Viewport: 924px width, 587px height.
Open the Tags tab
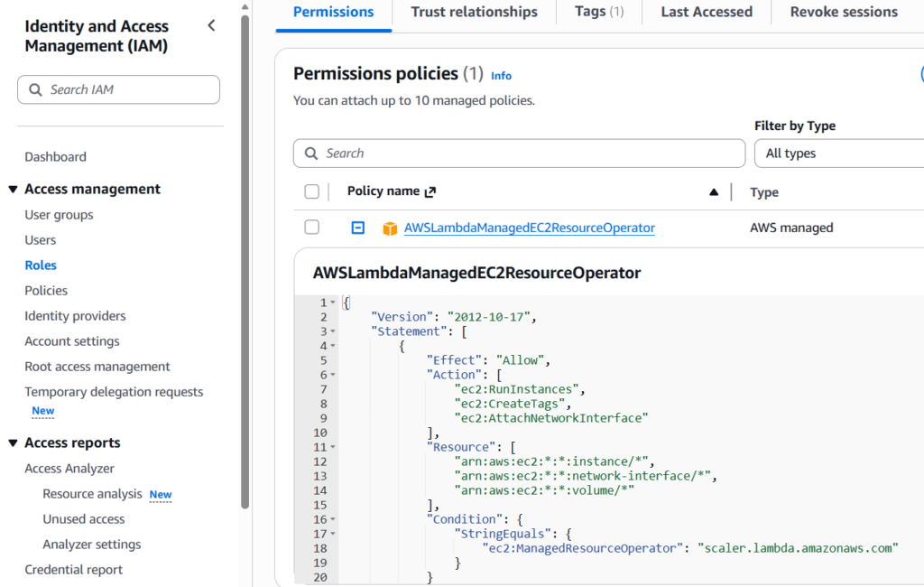coord(597,12)
